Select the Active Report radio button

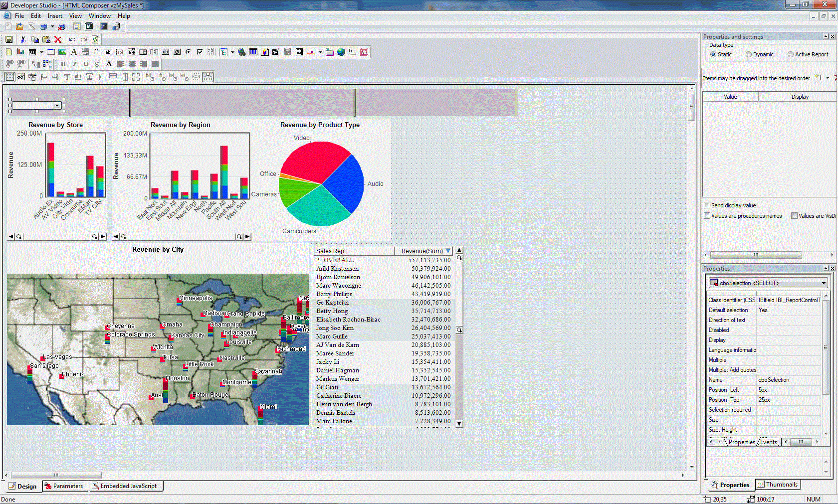(791, 54)
